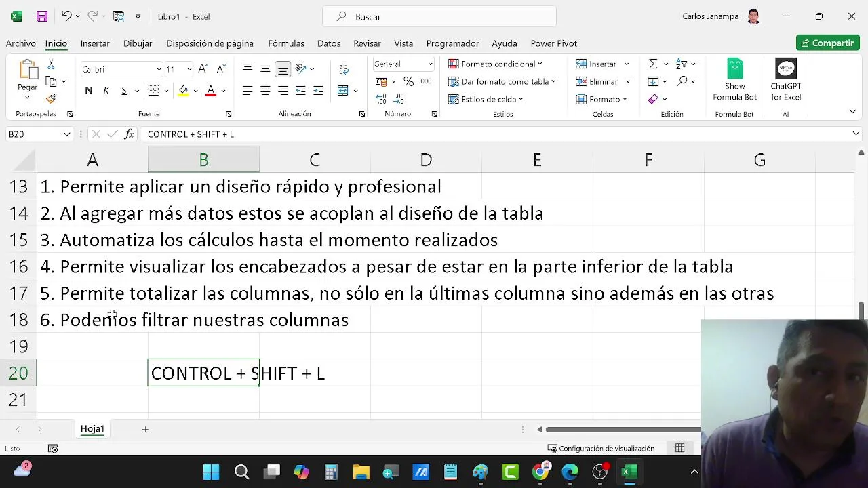Center the cell text horizontally
The height and width of the screenshot is (488, 868).
265,90
